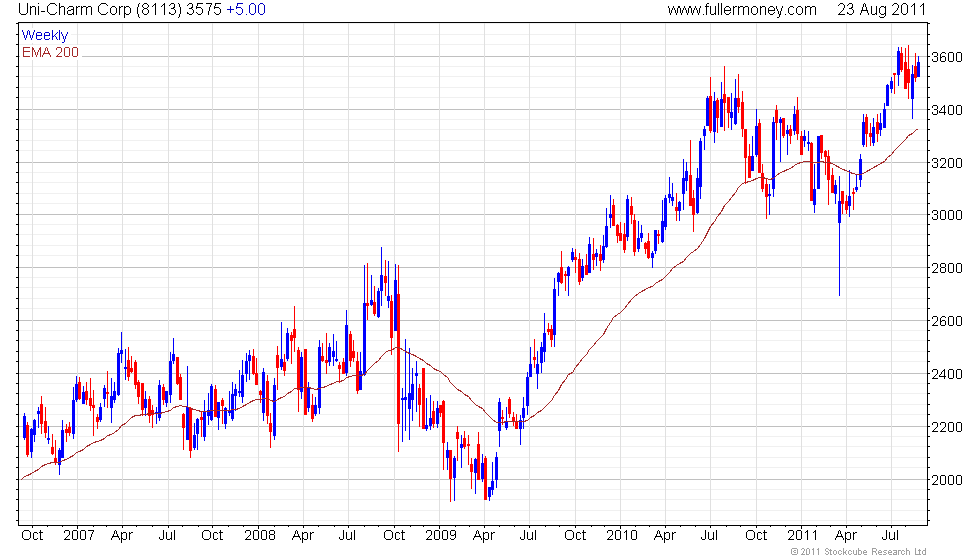Select the 3000 price axis label
Viewport: 980px width, 560px height.
[946, 215]
